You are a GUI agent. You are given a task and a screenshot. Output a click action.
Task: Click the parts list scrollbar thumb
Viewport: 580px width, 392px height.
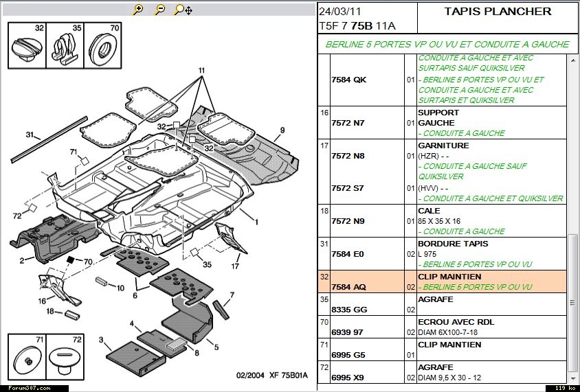573,302
